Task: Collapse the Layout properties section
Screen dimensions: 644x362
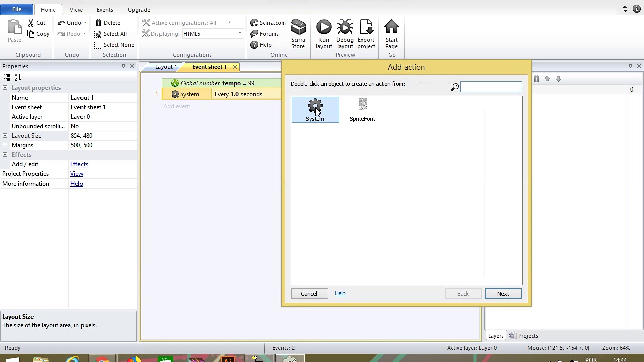Action: (5, 88)
